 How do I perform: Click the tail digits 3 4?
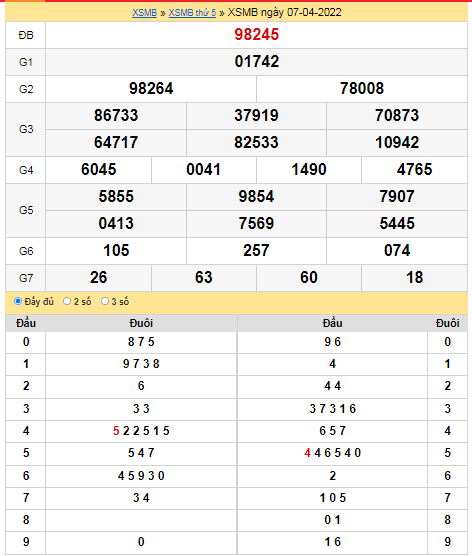click(x=141, y=498)
